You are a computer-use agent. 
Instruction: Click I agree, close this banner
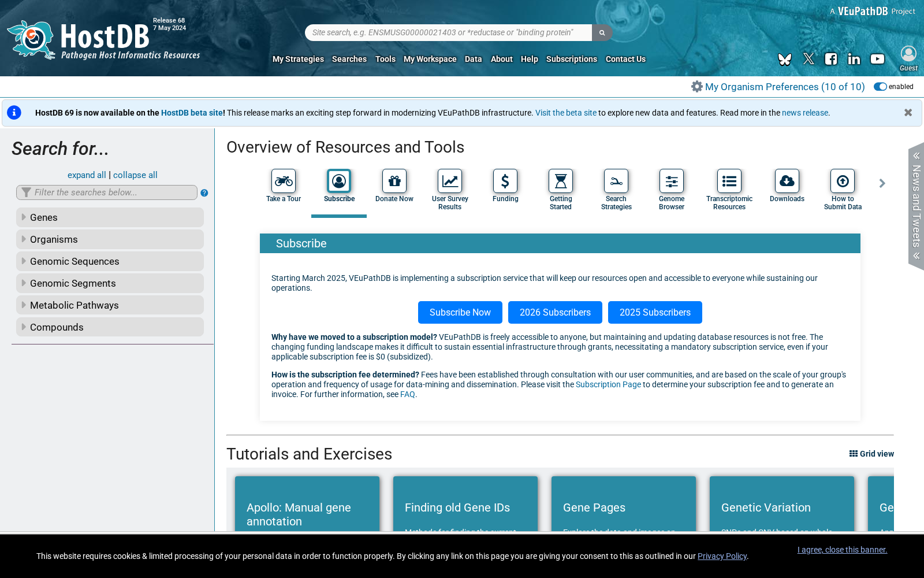point(842,550)
